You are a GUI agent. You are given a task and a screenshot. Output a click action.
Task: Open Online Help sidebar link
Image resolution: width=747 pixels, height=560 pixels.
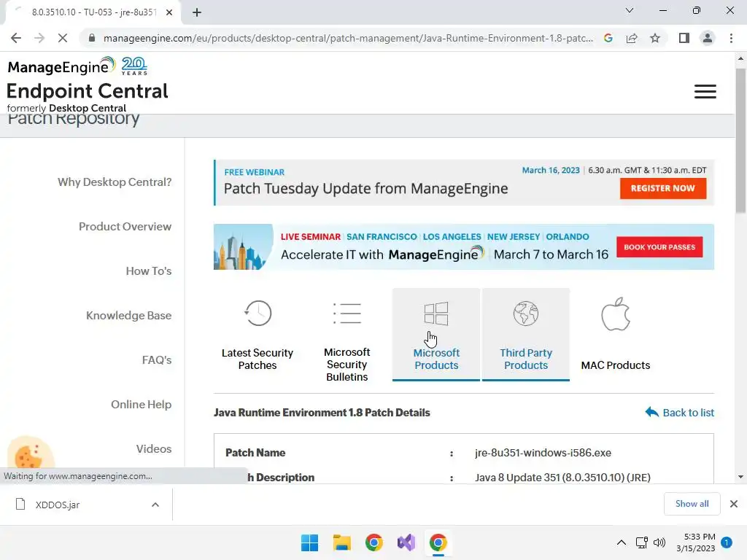pos(141,404)
